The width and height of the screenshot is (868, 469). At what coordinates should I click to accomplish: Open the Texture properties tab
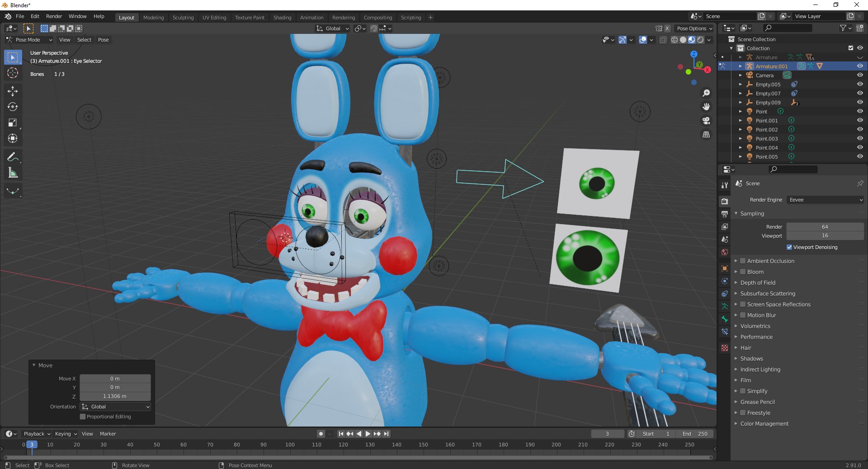[x=725, y=348]
